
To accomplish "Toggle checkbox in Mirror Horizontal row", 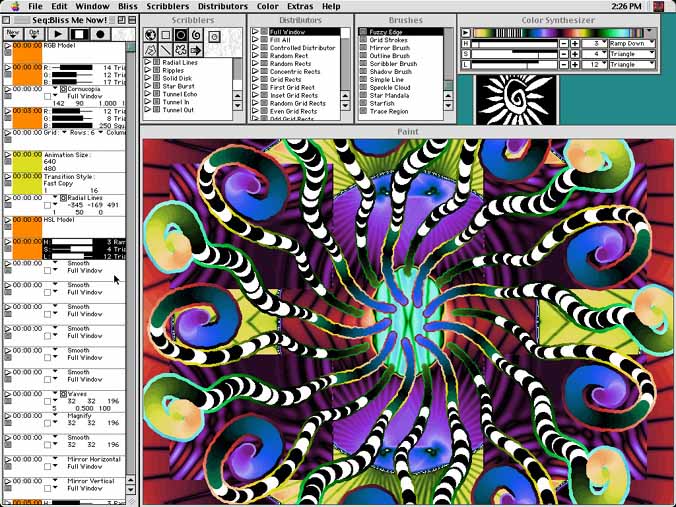I will click(47, 466).
